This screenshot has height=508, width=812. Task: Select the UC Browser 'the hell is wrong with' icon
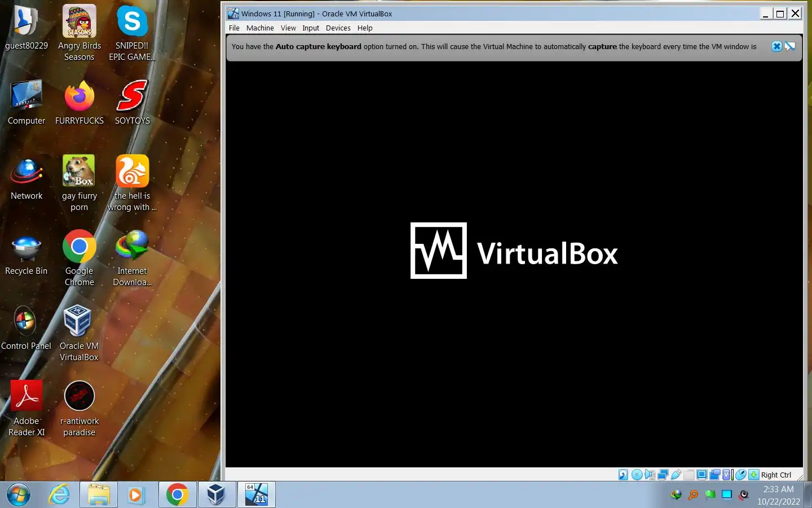[x=132, y=183]
